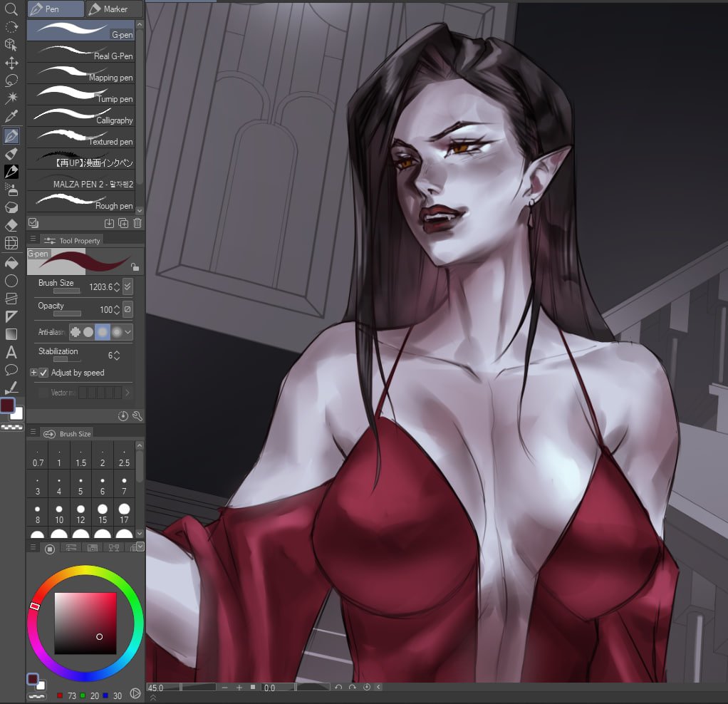Select the Move tool
This screenshot has width=728, height=704.
(11, 63)
